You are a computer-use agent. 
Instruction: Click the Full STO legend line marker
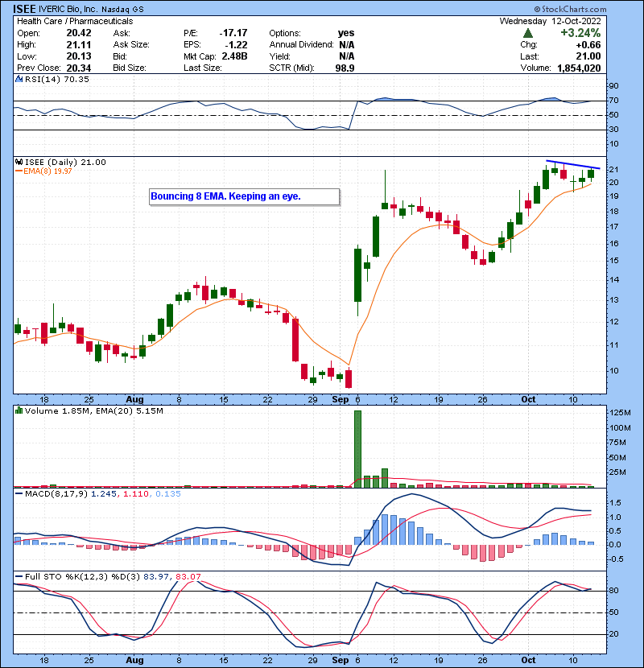[19, 576]
